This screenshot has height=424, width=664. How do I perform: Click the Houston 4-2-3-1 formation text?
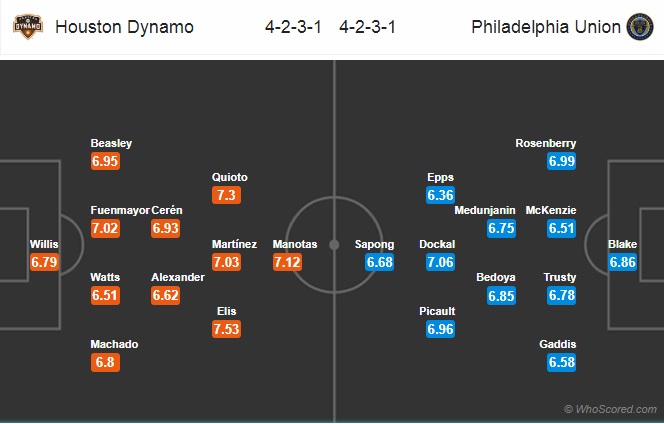(293, 27)
